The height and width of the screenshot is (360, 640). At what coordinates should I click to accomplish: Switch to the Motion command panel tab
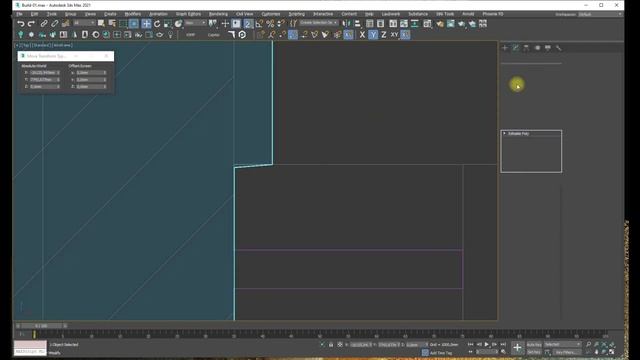click(x=537, y=48)
